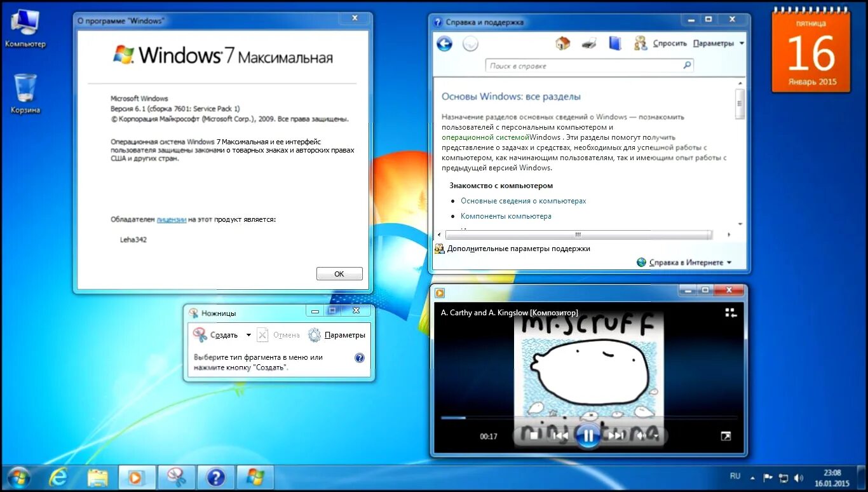Click the elapsed time 00:17 in player
This screenshot has height=492, width=868.
[x=489, y=437]
